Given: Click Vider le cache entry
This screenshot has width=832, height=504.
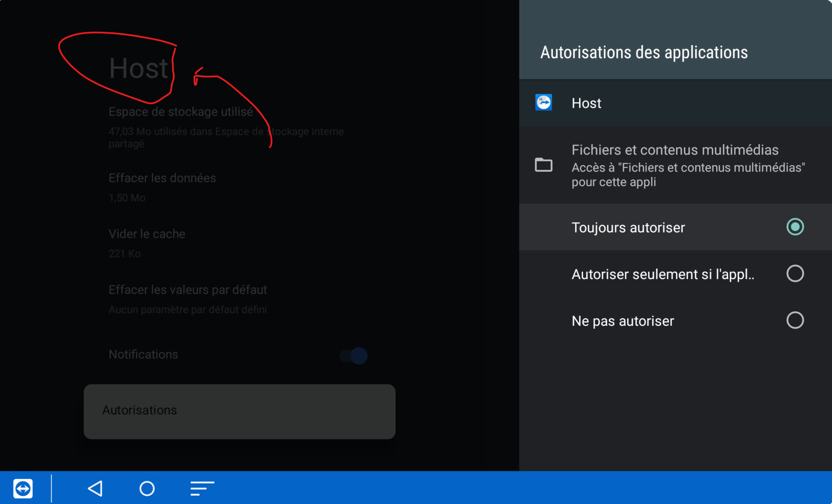Looking at the screenshot, I should [147, 234].
